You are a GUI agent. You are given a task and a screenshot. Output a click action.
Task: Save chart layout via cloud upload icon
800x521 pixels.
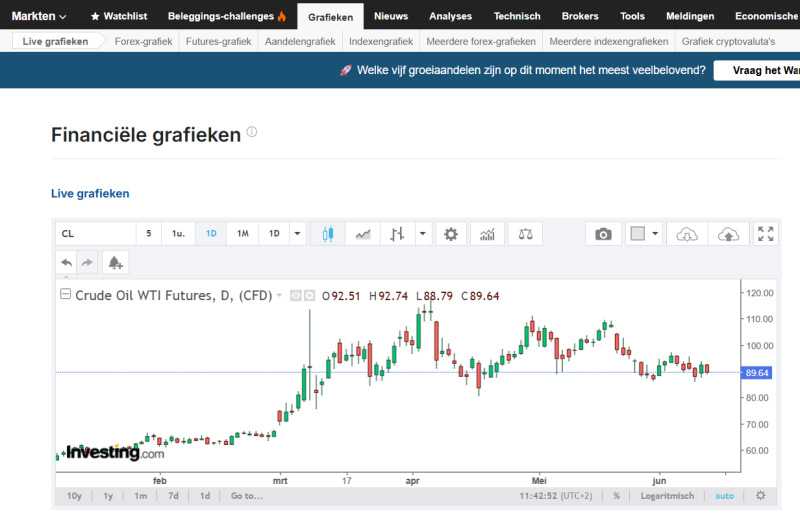(x=728, y=234)
